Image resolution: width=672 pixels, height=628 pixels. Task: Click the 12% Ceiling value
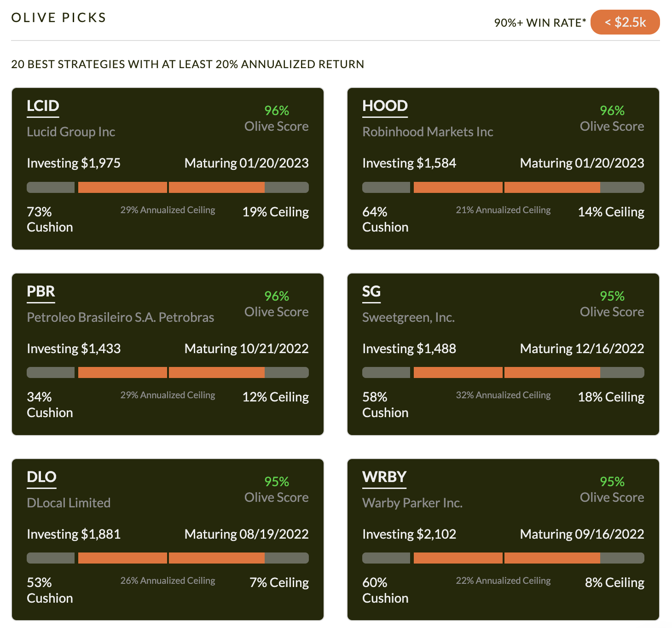[276, 397]
